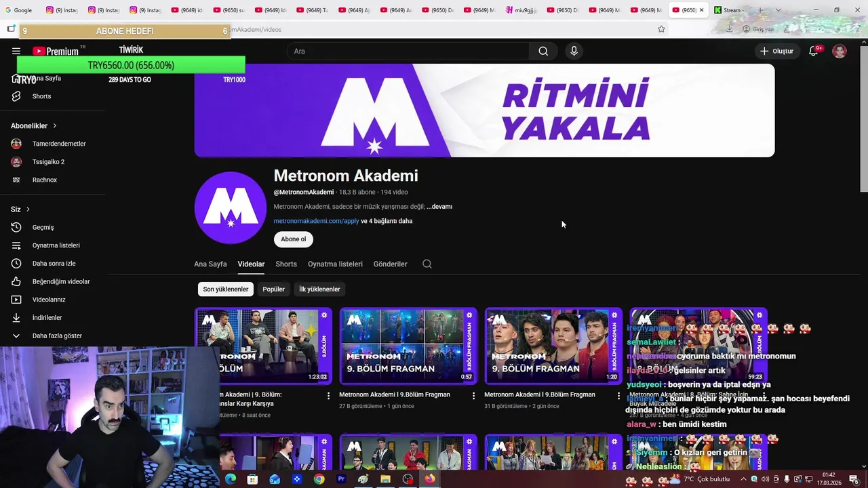Screen dimensions: 868x488
Task: Open 1:23:02 video thumbnail
Action: [x=264, y=346]
